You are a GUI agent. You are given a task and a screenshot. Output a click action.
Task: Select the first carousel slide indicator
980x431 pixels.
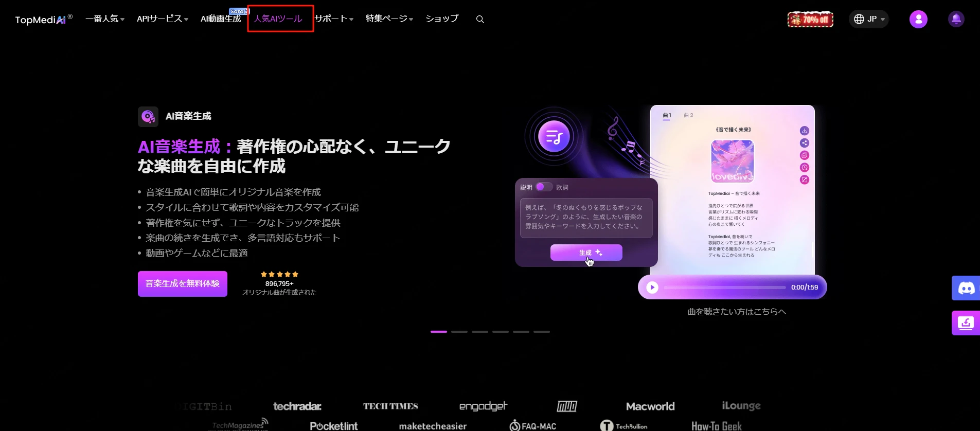[439, 332]
